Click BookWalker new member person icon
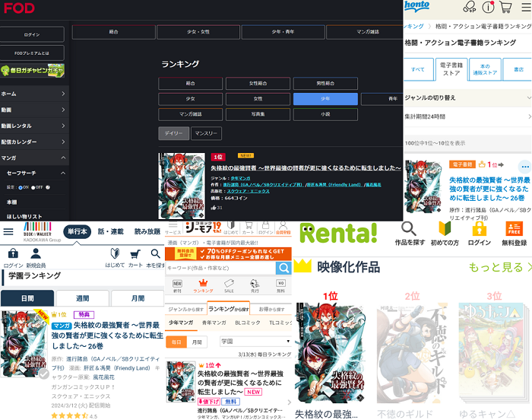This screenshot has height=420, width=532. pyautogui.click(x=36, y=253)
